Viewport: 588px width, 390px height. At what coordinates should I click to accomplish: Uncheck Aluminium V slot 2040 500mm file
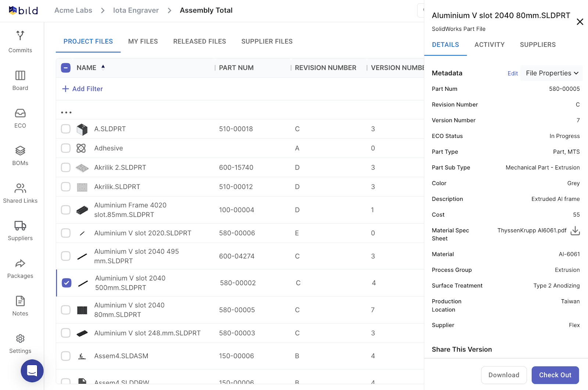point(67,283)
